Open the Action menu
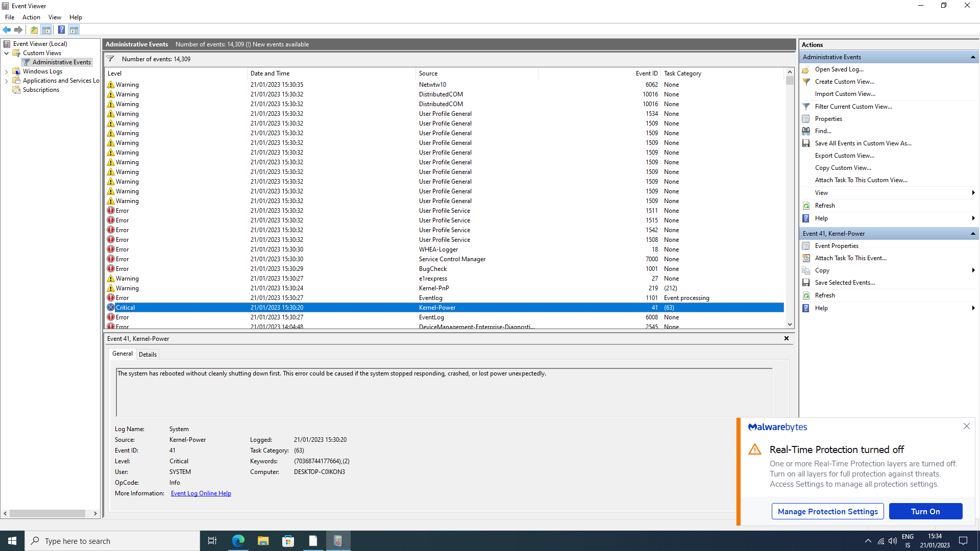The height and width of the screenshot is (551, 980). click(31, 17)
